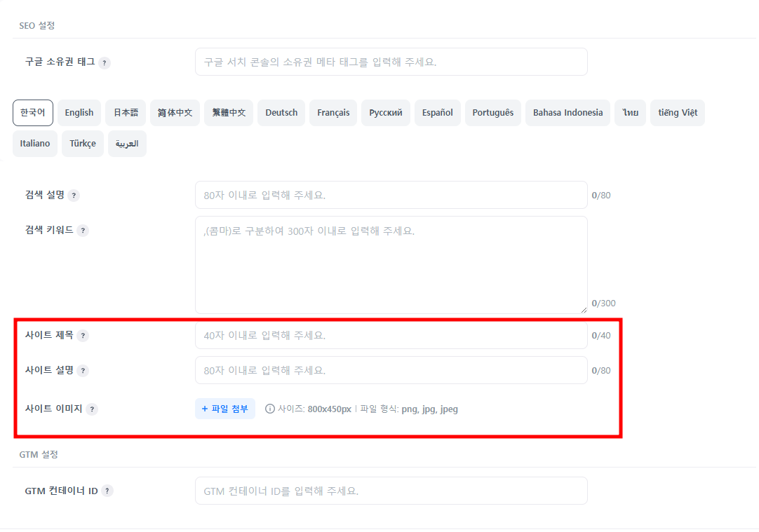
Task: Select the Türkçe language tab
Action: tap(83, 144)
